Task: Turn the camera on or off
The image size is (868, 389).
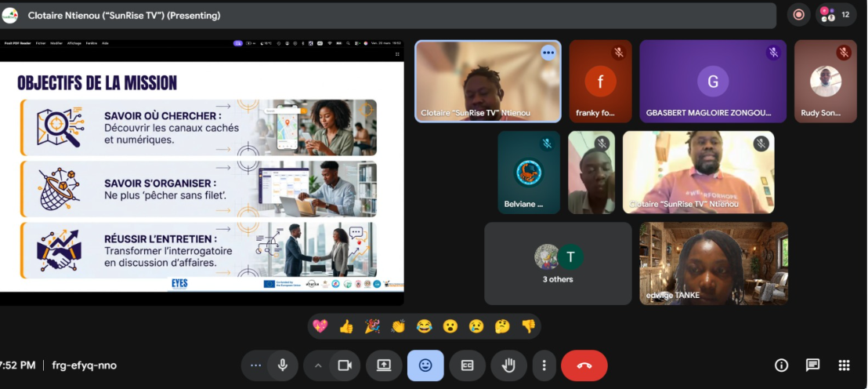Action: (344, 365)
